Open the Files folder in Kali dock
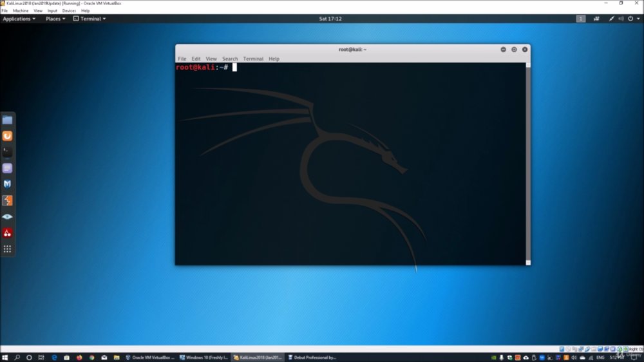Image resolution: width=644 pixels, height=362 pixels. (x=7, y=120)
